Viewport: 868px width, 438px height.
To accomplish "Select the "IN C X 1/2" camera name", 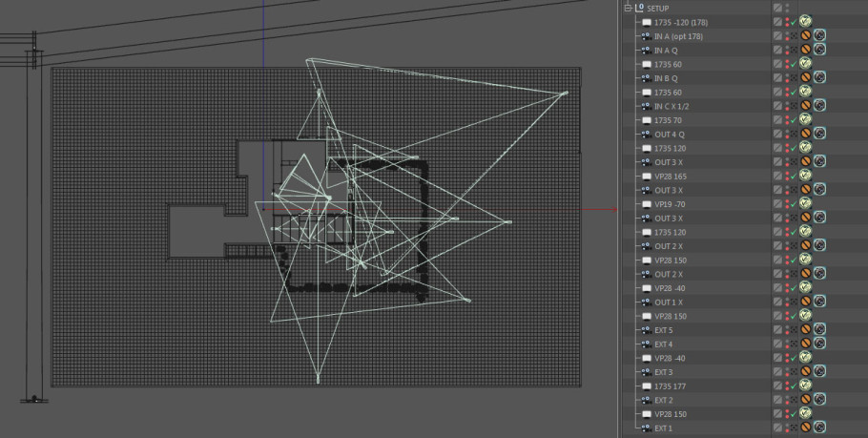I will click(x=672, y=106).
